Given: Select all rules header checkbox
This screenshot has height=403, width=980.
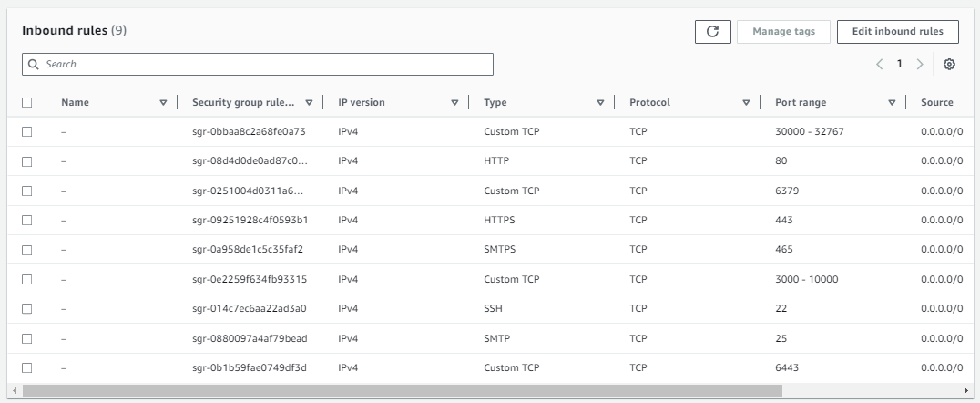Looking at the screenshot, I should click(27, 103).
